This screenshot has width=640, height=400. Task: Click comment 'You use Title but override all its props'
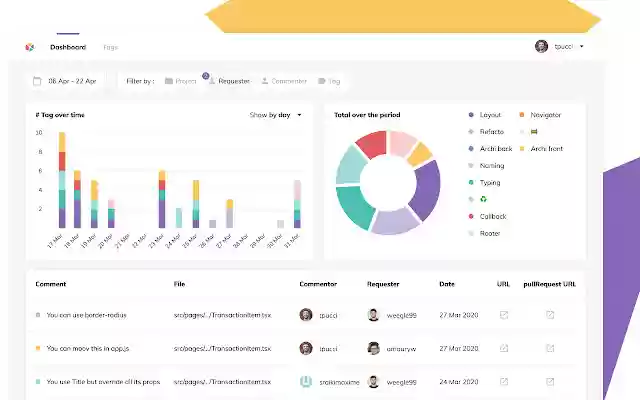[x=103, y=382]
